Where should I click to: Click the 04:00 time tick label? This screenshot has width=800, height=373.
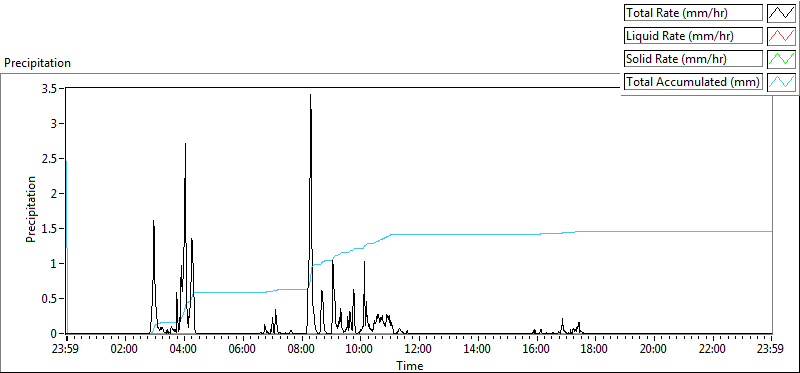pyautogui.click(x=184, y=350)
